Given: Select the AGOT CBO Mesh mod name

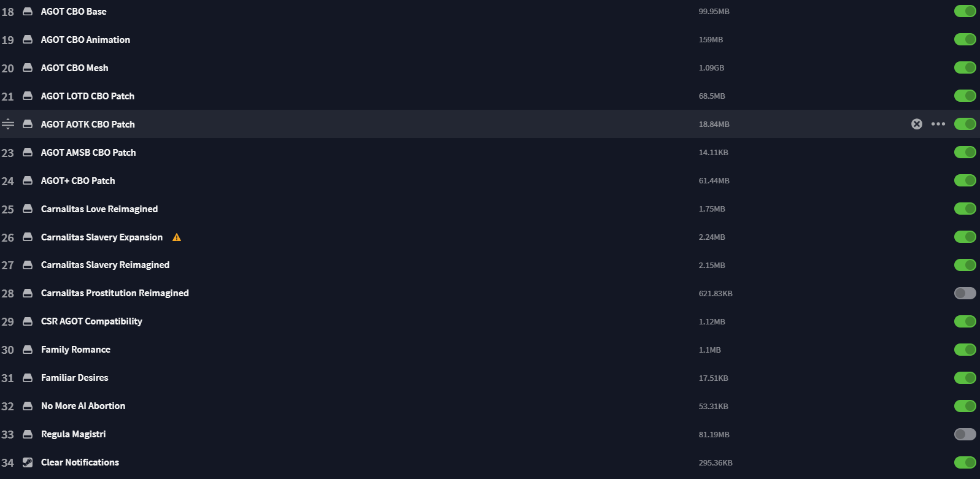Looking at the screenshot, I should pos(74,68).
